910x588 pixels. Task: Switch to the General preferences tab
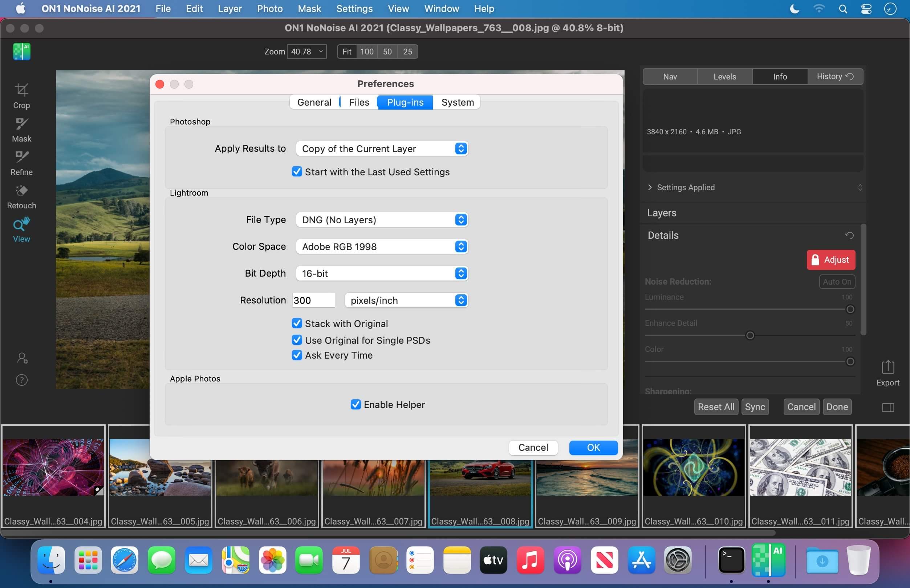(x=314, y=102)
